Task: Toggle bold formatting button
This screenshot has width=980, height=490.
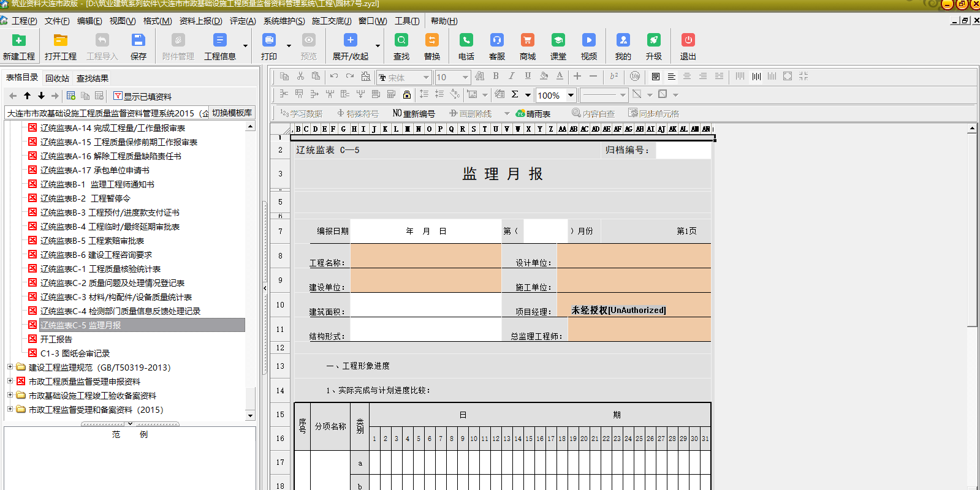Action: pos(496,77)
